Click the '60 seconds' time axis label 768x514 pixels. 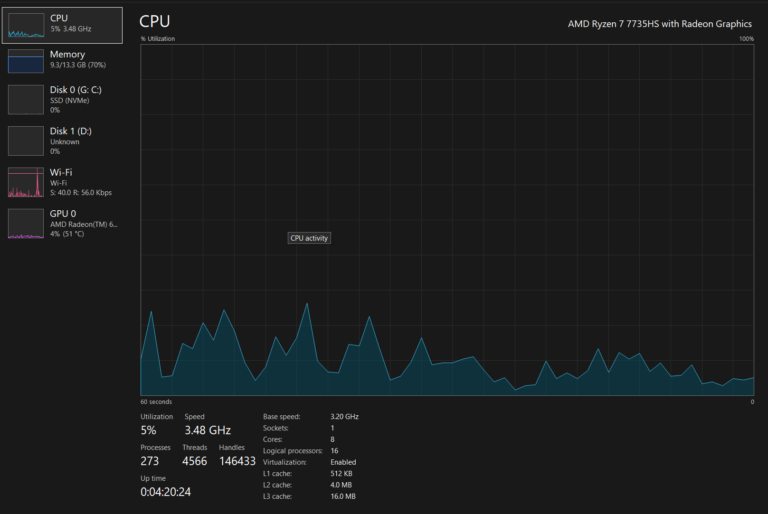[156, 402]
